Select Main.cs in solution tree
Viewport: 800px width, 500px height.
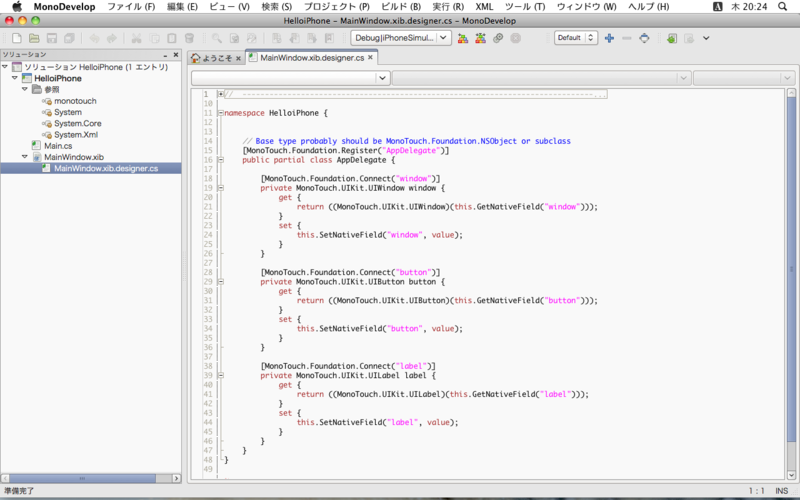58,145
